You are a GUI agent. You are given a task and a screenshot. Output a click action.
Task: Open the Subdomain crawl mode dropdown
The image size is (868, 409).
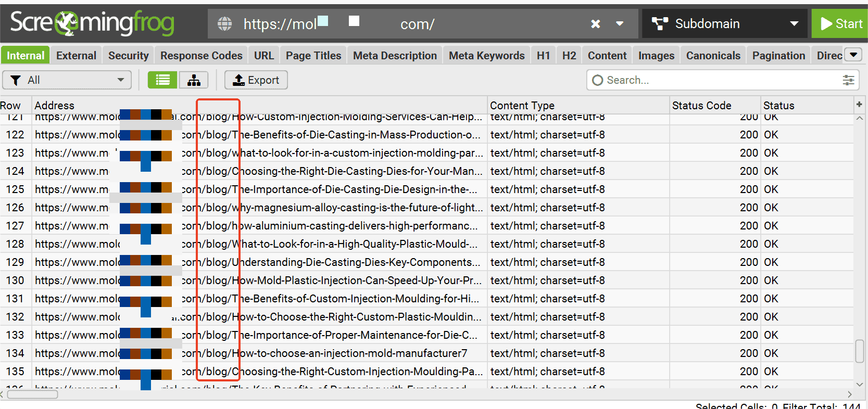[x=724, y=24]
